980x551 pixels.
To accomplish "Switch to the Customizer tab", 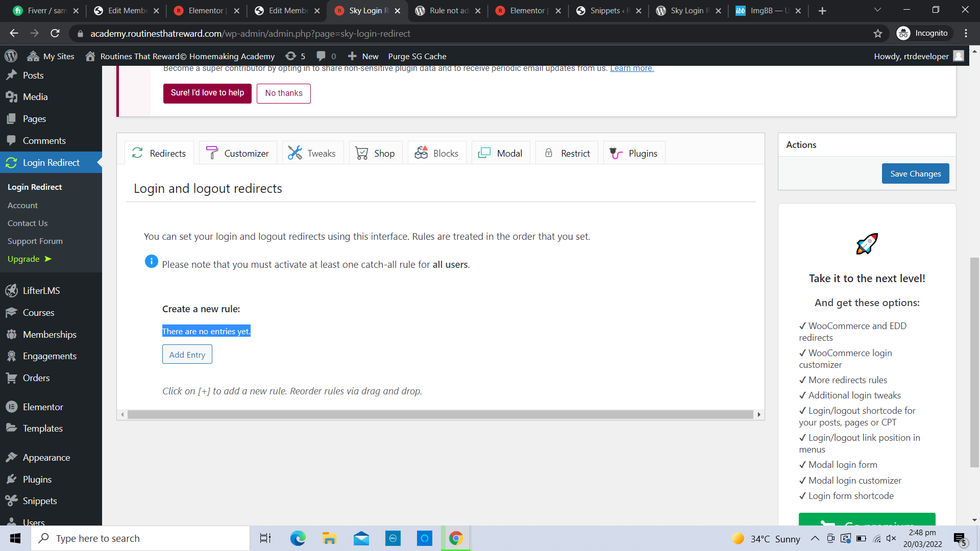I will (238, 153).
